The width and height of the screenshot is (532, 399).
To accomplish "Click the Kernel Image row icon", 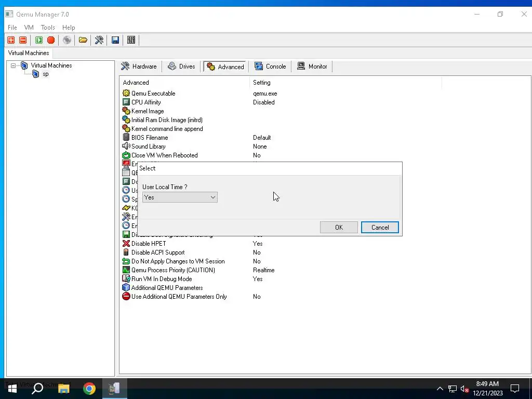I will [x=126, y=111].
